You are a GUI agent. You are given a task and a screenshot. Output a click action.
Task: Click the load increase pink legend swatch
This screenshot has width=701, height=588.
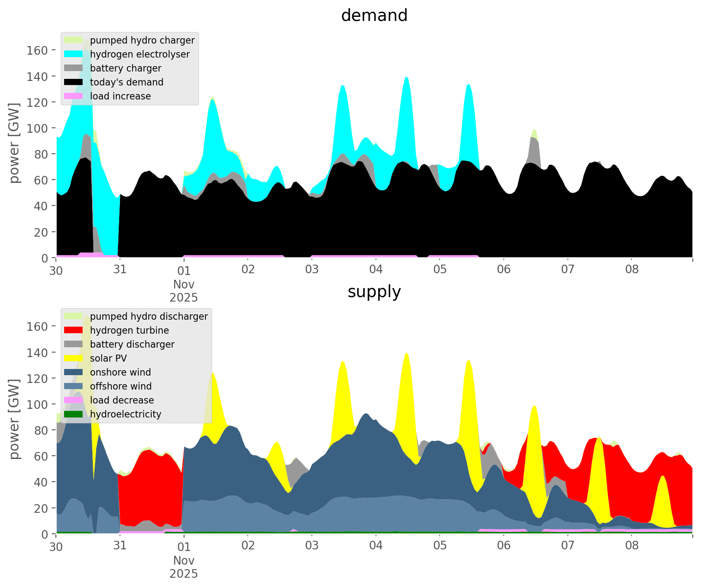point(74,96)
